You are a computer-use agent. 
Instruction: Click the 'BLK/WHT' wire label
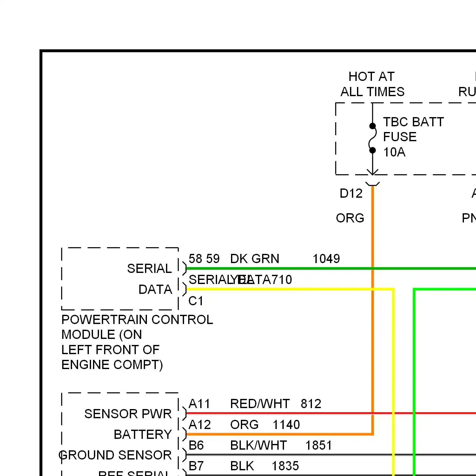point(259,445)
